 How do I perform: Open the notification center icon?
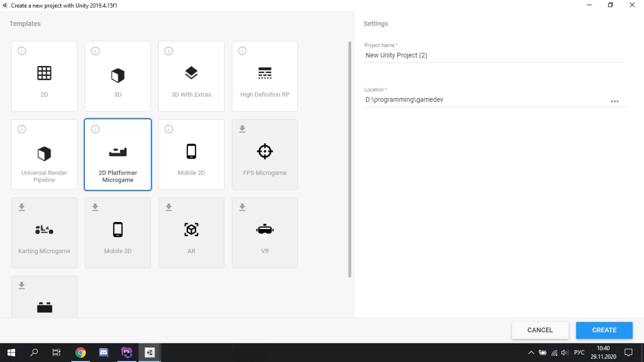(x=628, y=352)
